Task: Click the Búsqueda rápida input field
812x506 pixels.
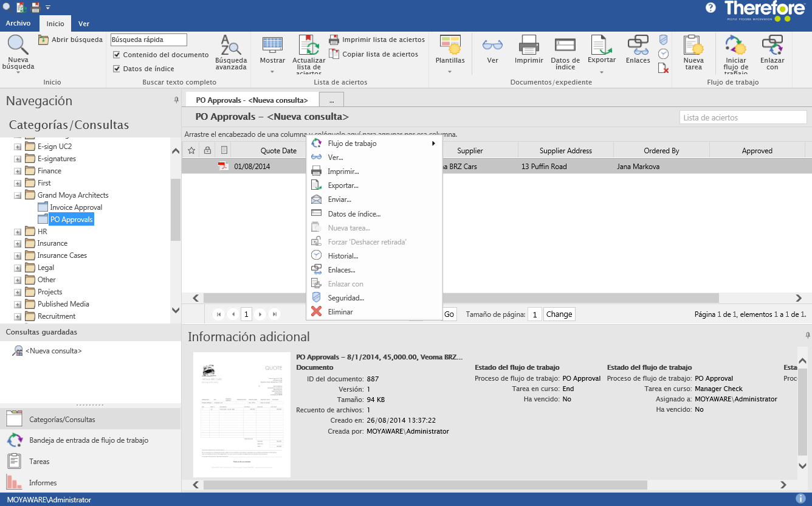Action: click(x=149, y=40)
